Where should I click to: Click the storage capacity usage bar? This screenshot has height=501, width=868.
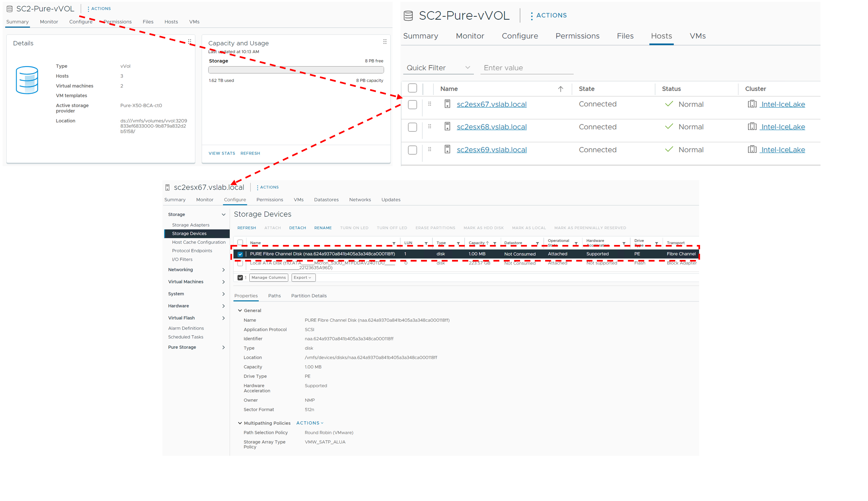(296, 70)
